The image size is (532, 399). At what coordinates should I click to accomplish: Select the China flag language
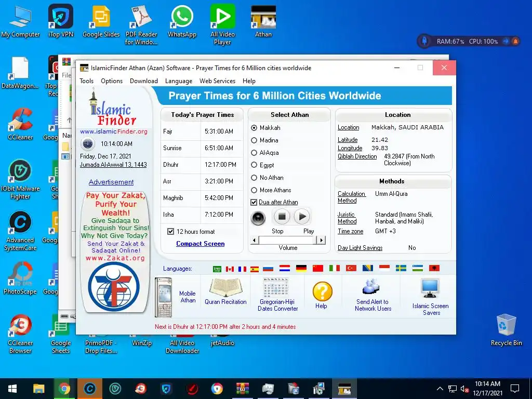tap(318, 269)
